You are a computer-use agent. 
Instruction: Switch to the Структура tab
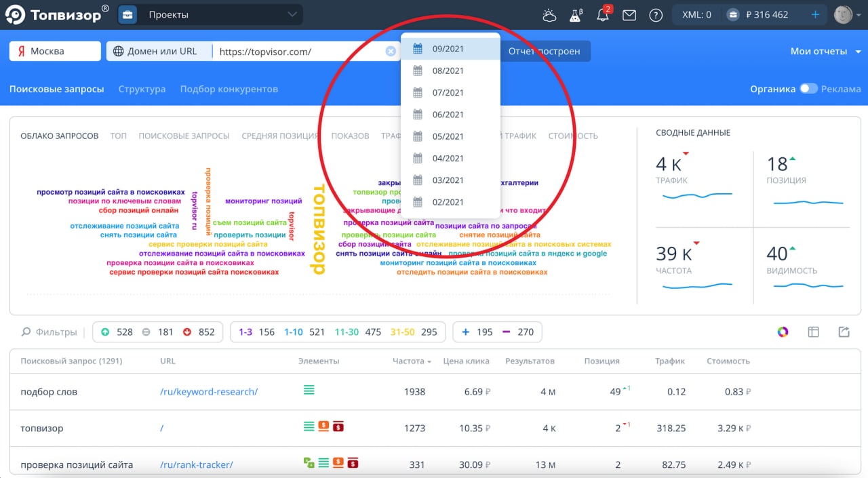[142, 89]
